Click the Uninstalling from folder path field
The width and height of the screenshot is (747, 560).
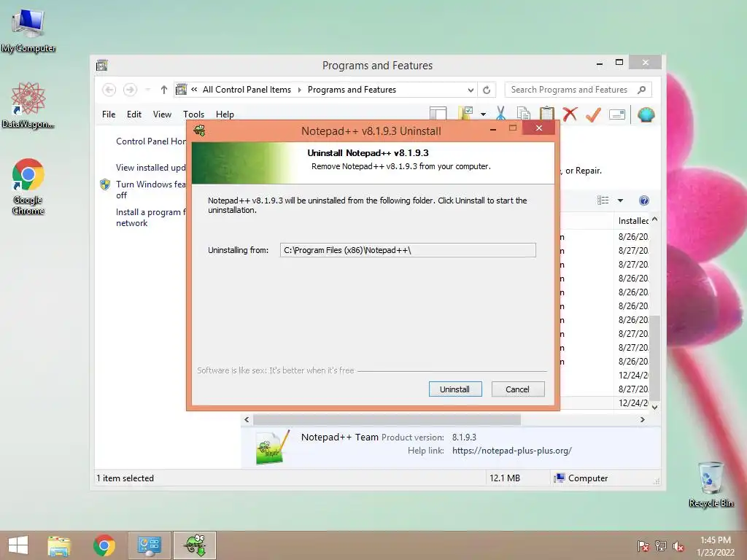[x=408, y=250]
